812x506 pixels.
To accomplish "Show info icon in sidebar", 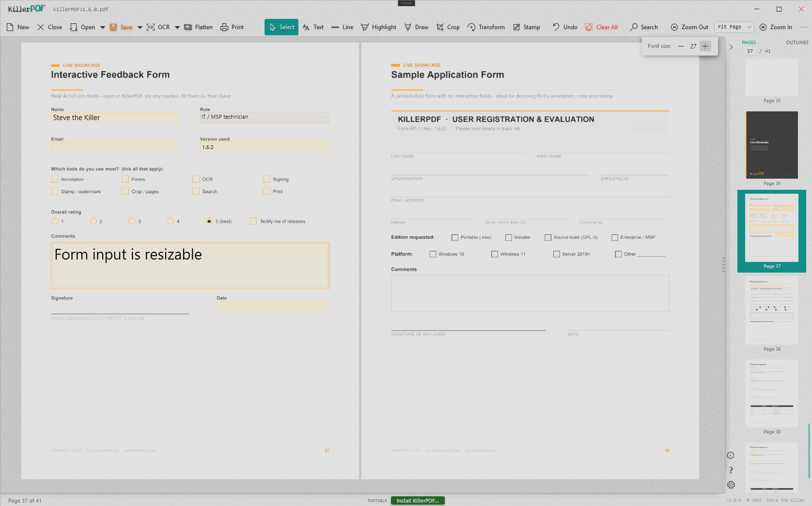I will [x=731, y=455].
